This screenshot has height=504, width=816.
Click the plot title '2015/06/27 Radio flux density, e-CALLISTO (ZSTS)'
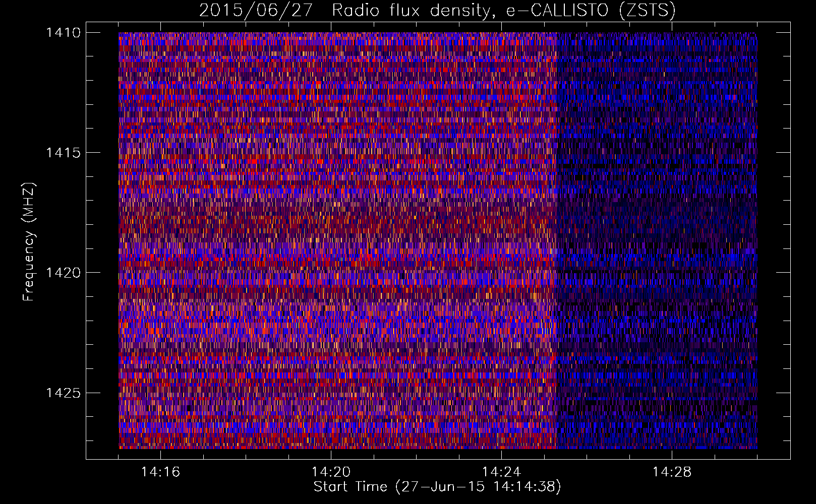click(x=437, y=10)
